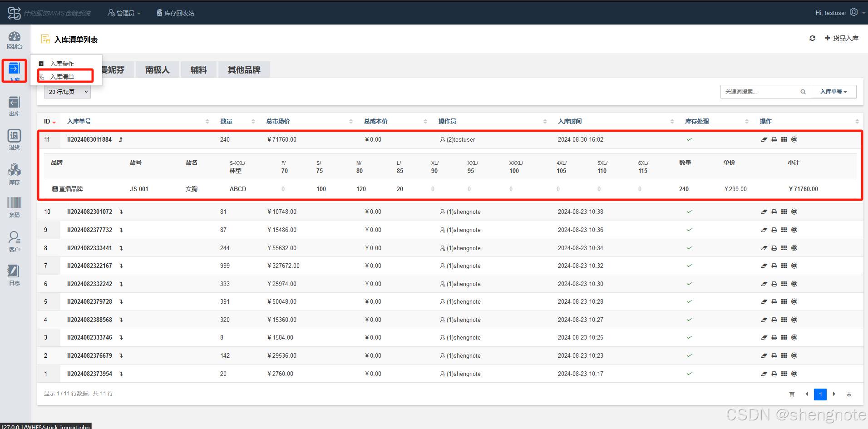Open the 日志 log sidebar icon
This screenshot has width=868, height=429.
15,275
